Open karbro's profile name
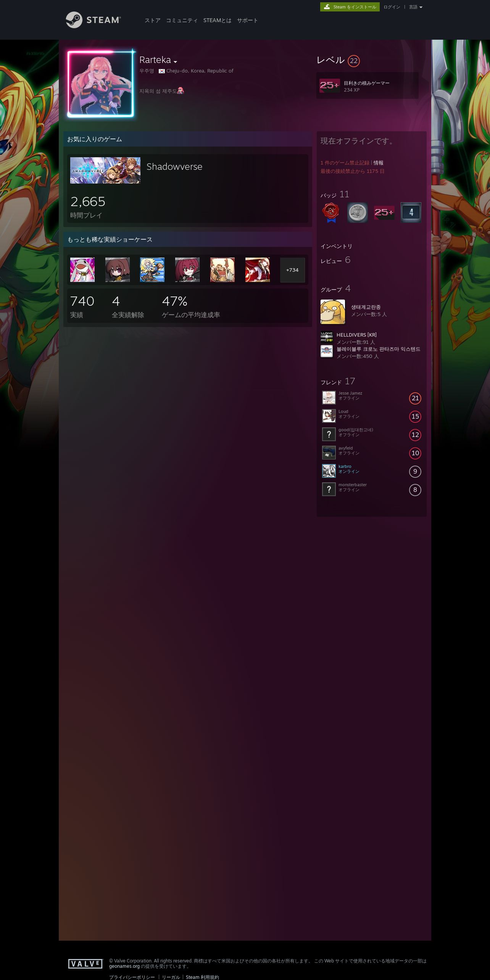Screen dimensions: 490x980 [x=345, y=466]
